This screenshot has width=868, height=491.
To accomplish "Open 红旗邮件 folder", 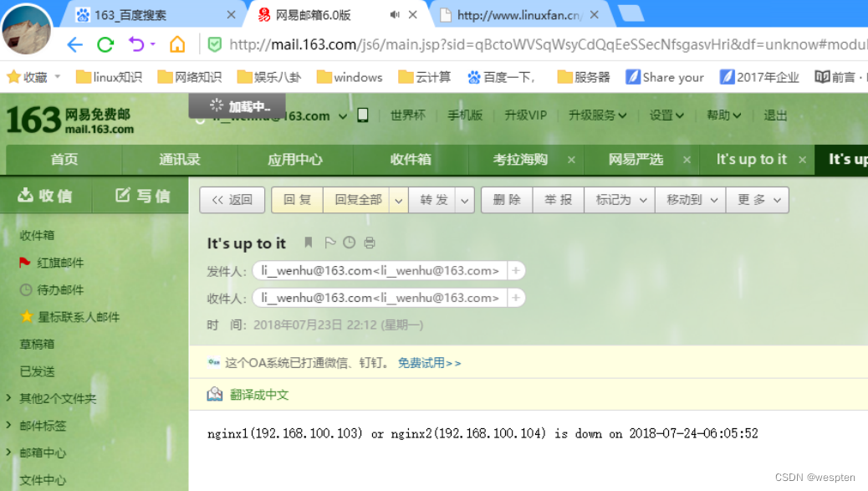I will tap(59, 263).
